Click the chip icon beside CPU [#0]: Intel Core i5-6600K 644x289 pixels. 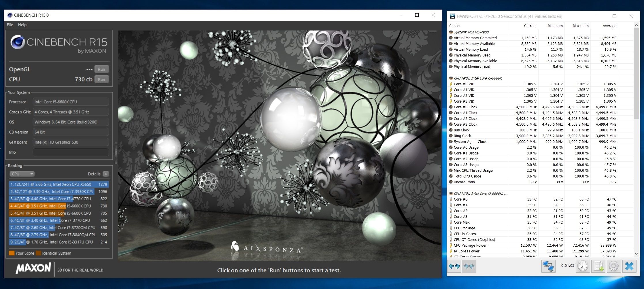[x=451, y=78]
